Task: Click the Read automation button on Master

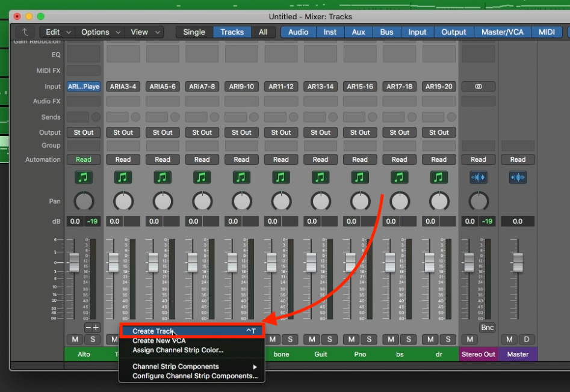Action: 518,160
